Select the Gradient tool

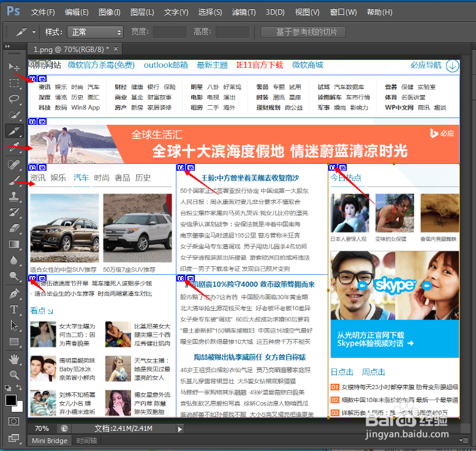pyautogui.click(x=14, y=244)
